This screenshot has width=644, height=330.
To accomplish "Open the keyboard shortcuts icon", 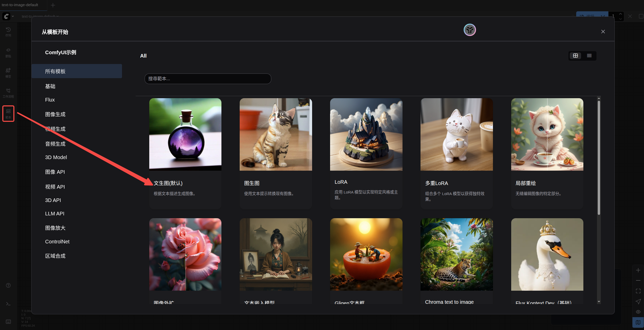I will click(8, 322).
